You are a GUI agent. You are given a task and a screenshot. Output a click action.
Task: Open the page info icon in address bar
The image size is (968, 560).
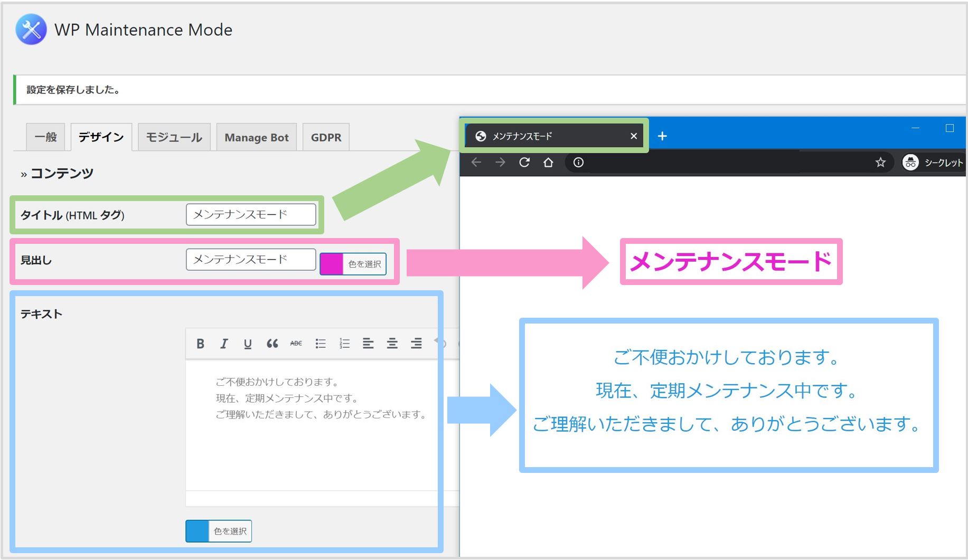click(x=578, y=163)
